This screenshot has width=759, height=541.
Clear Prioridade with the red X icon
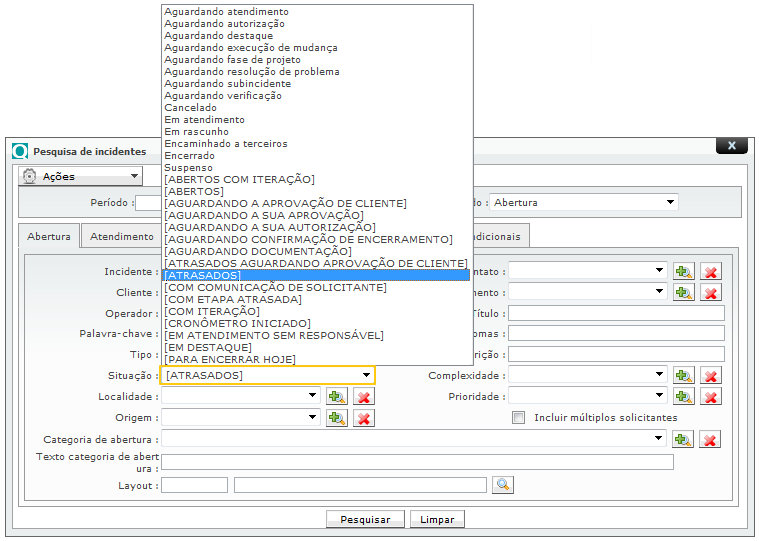711,397
